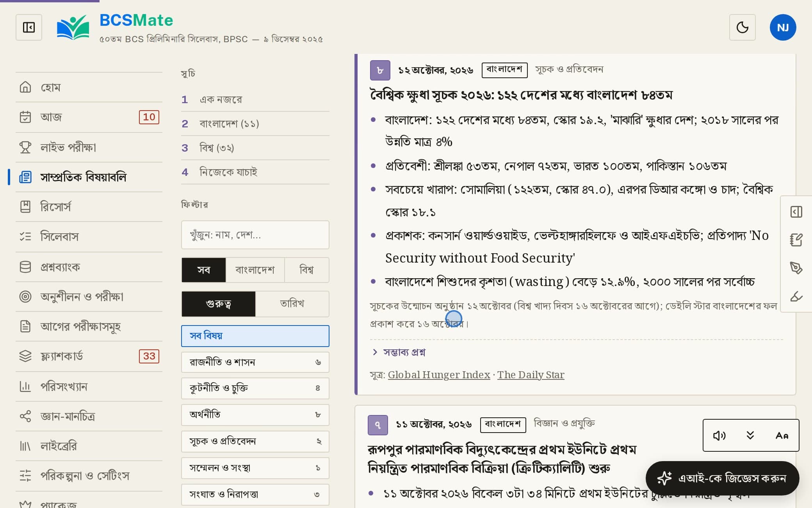Image resolution: width=812 pixels, height=508 pixels.
Task: Filter by অর্থনীতি topic
Action: pos(255,415)
